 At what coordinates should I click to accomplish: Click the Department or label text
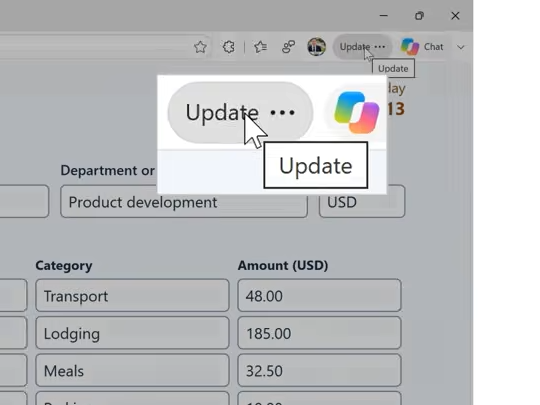108,170
